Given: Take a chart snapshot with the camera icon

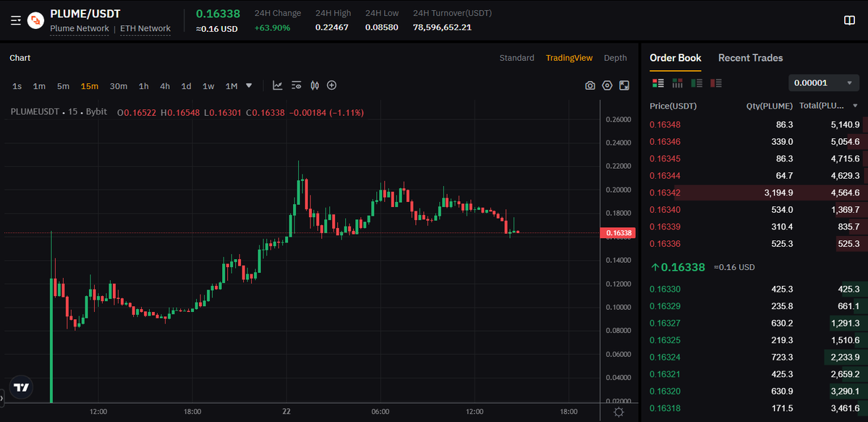Looking at the screenshot, I should point(590,85).
